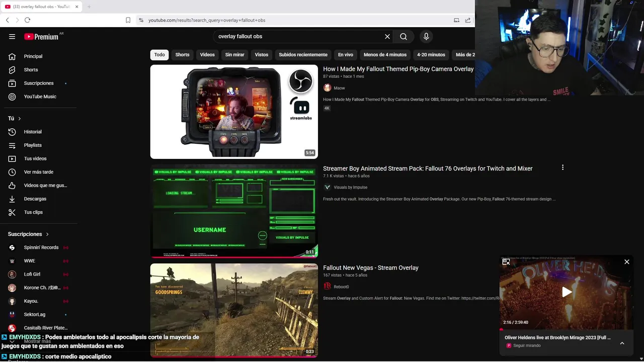The height and width of the screenshot is (362, 644).
Task: Select the 4-20 minutos chip
Action: coord(431,55)
